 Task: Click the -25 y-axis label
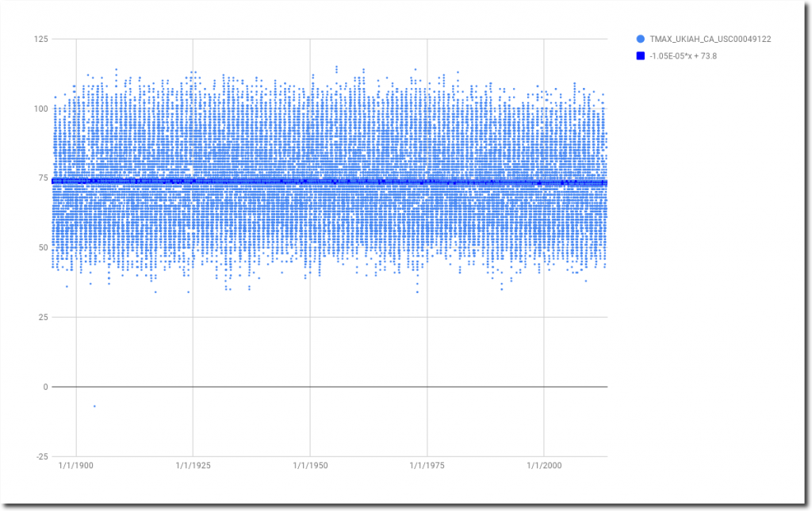[40, 456]
